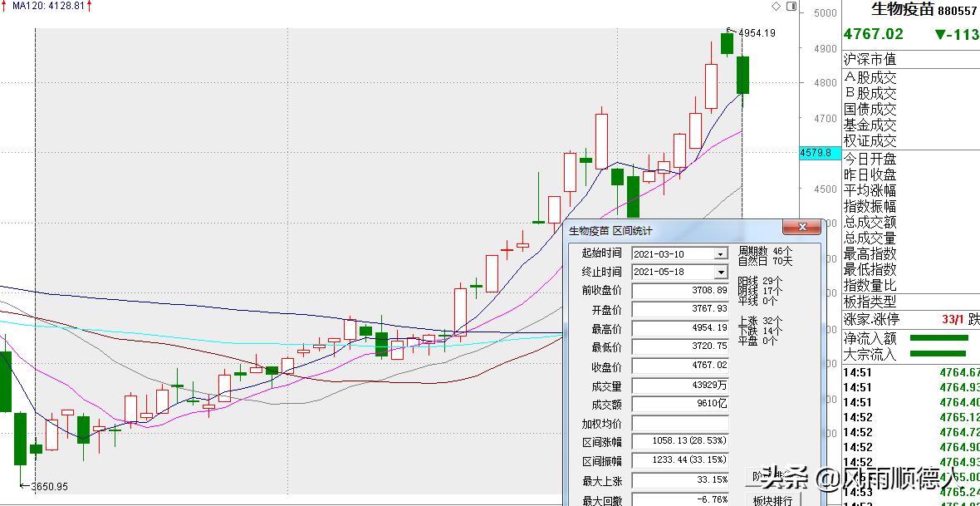Toggle the side panel icon beside the diamond
Viewport: 980px width, 506px height.
pyautogui.click(x=791, y=7)
